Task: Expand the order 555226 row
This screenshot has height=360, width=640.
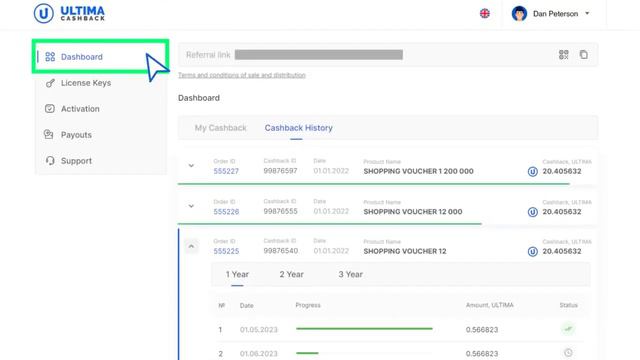Action: (x=191, y=206)
